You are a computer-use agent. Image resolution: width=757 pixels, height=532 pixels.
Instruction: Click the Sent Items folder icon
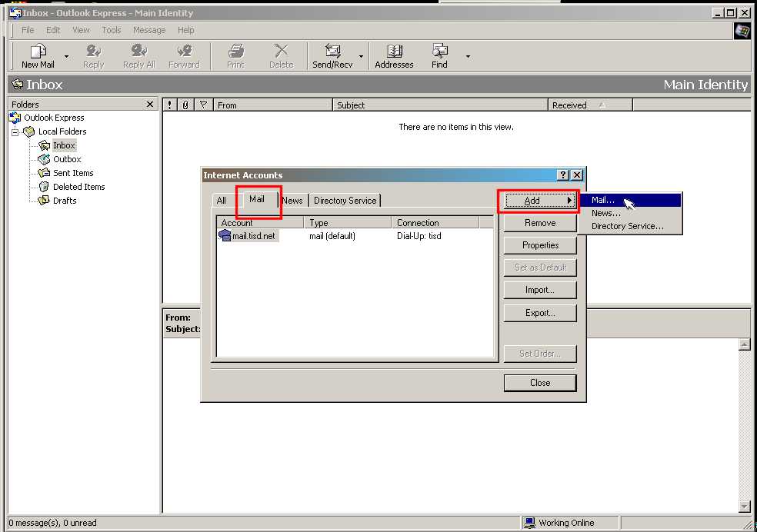[44, 173]
